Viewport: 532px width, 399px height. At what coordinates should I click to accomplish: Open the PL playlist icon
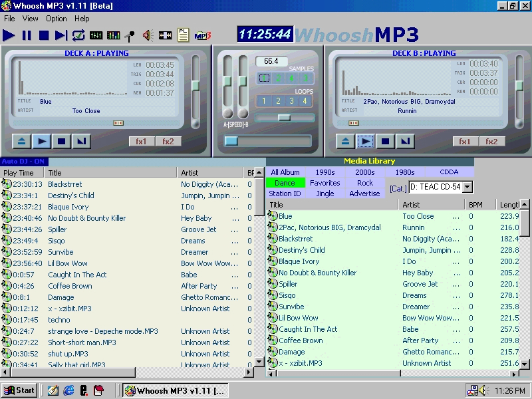point(184,35)
